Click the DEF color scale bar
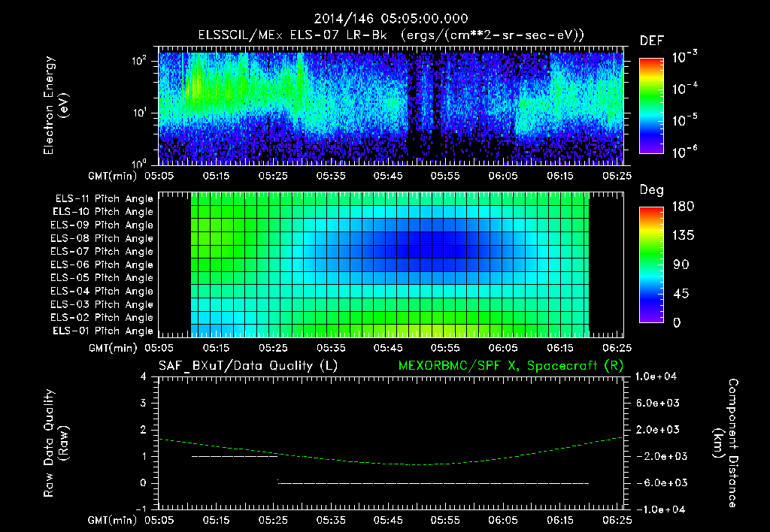 (651, 106)
